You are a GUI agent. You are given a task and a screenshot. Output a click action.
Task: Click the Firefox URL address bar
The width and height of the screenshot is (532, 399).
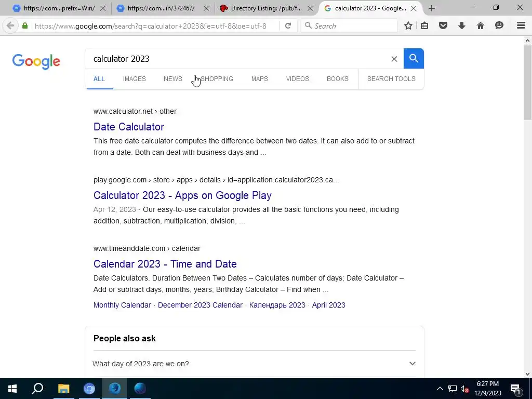point(156,26)
